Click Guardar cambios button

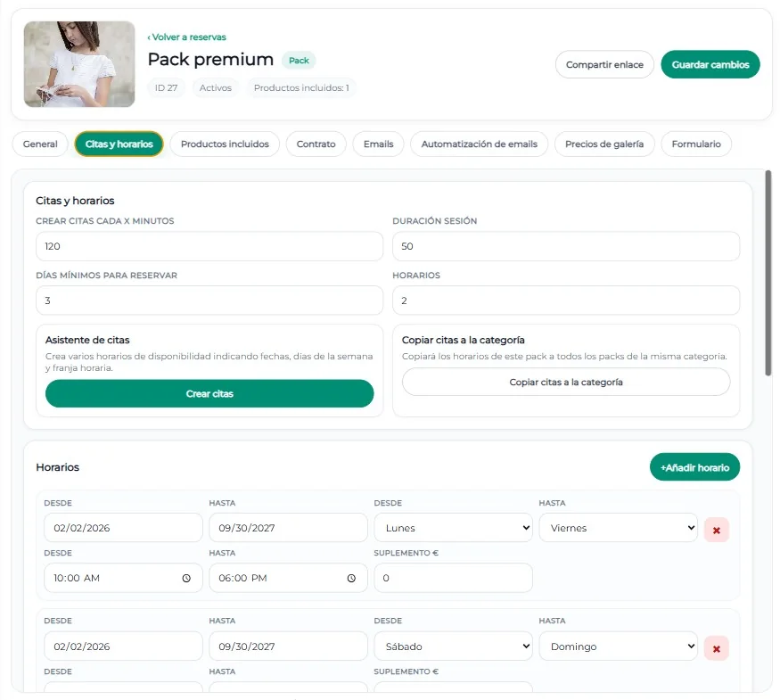pos(710,64)
